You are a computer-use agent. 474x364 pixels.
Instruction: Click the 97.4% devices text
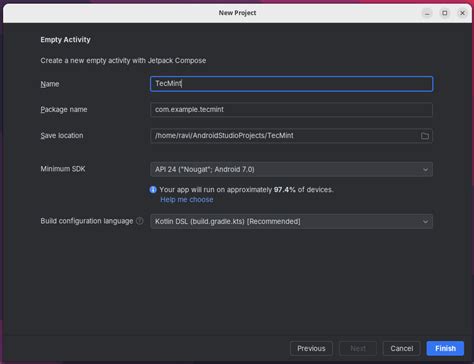click(246, 190)
